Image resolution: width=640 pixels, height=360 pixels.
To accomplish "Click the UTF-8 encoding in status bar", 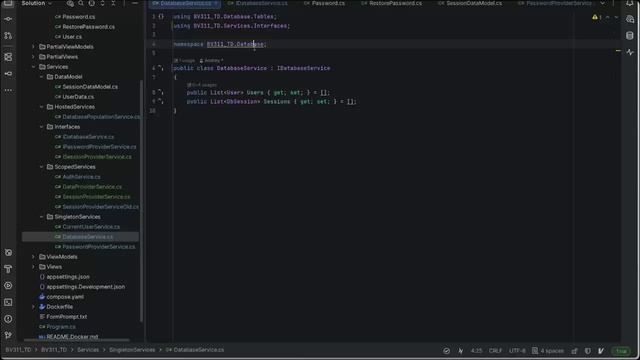I will click(517, 351).
